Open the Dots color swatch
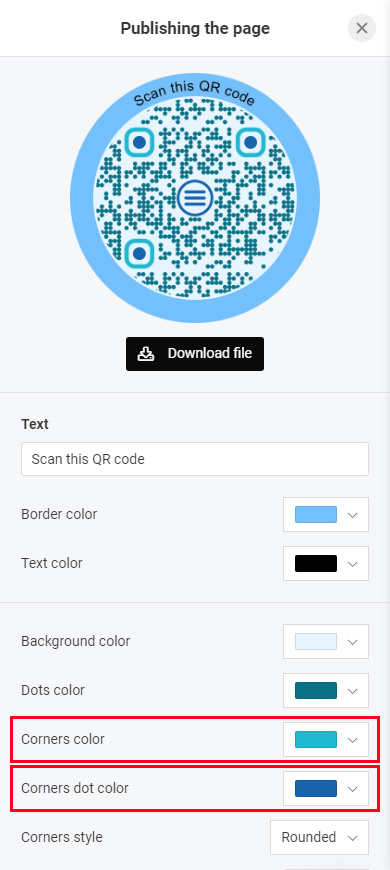Viewport: 390px width, 870px height. 316,690
